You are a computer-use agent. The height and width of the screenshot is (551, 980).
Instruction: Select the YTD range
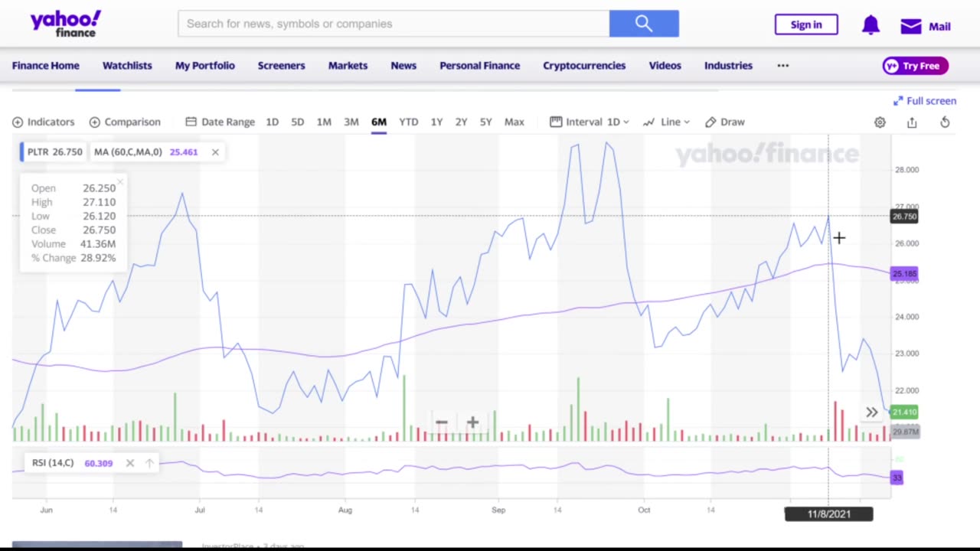409,122
